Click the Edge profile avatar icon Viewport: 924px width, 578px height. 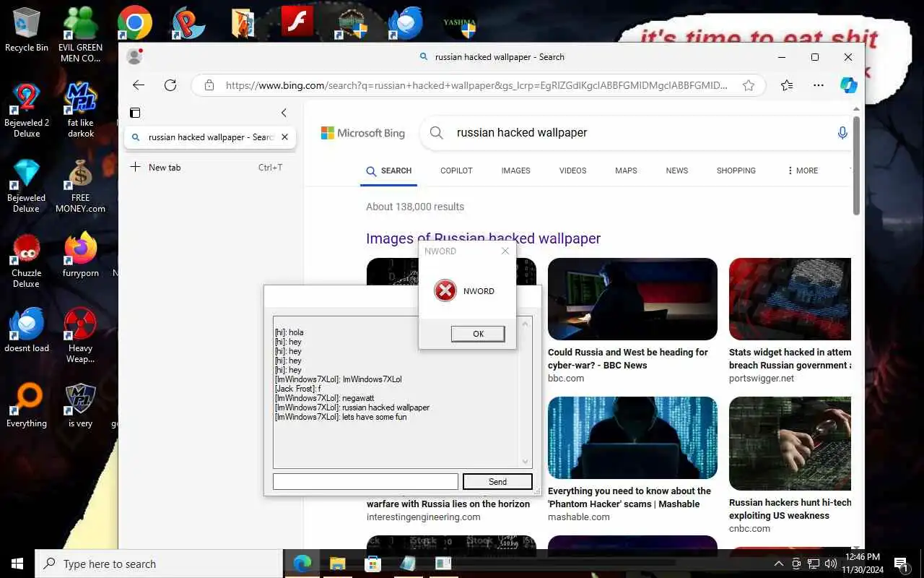tap(134, 56)
